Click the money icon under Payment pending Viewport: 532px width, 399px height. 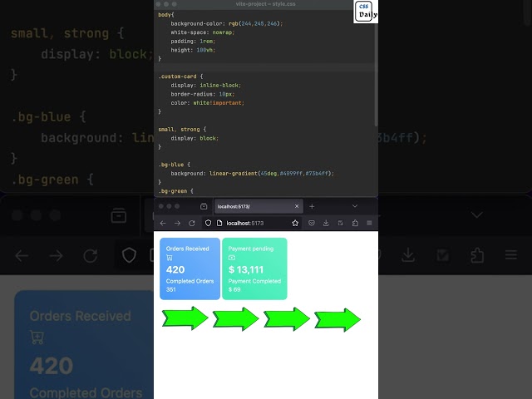[x=232, y=258]
